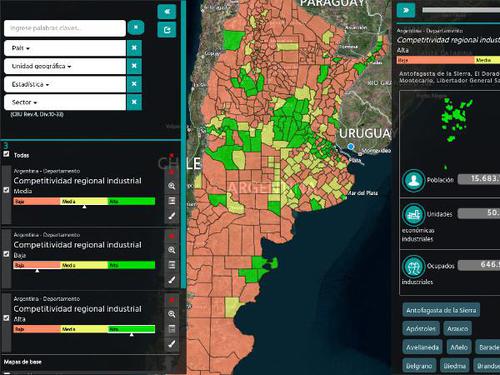Uncheck the Alta competitividad layer checkbox
Viewport: 500px width, 375px height.
pos(6,318)
